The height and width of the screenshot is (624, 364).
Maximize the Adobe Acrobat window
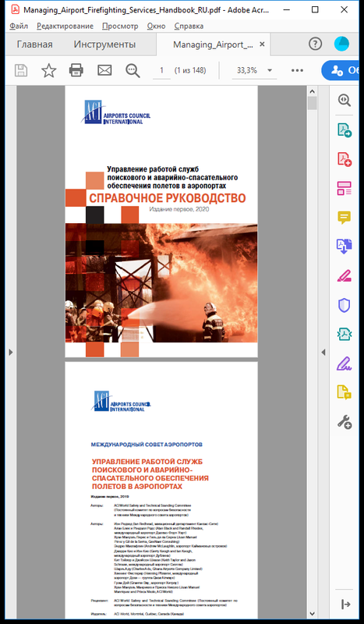coord(315,9)
